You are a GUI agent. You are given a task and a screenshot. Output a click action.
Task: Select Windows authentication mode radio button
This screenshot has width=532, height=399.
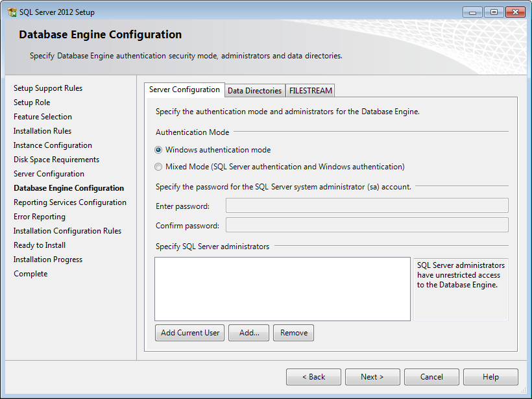[x=159, y=150]
